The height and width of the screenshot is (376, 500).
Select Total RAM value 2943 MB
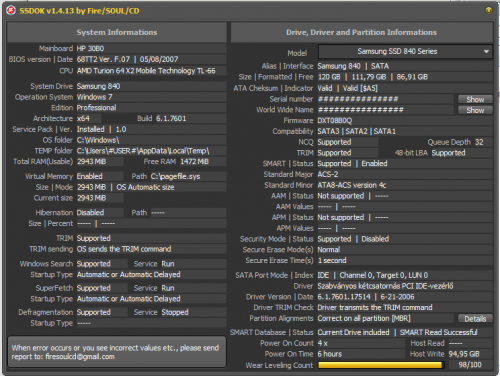(x=91, y=162)
